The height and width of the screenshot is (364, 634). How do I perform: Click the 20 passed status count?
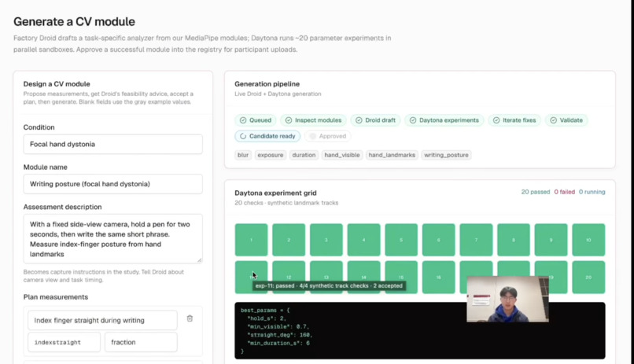pos(536,192)
